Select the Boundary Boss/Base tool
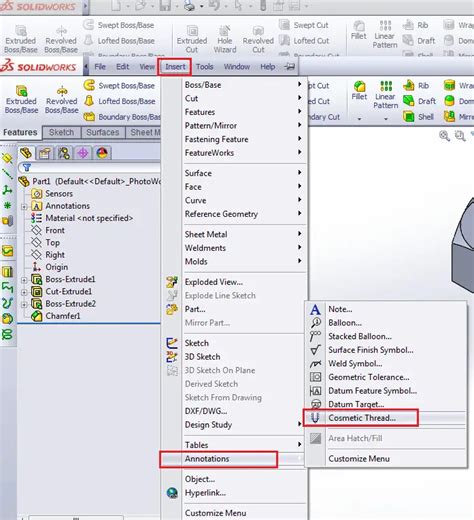Image resolution: width=474 pixels, height=520 pixels. [122, 117]
